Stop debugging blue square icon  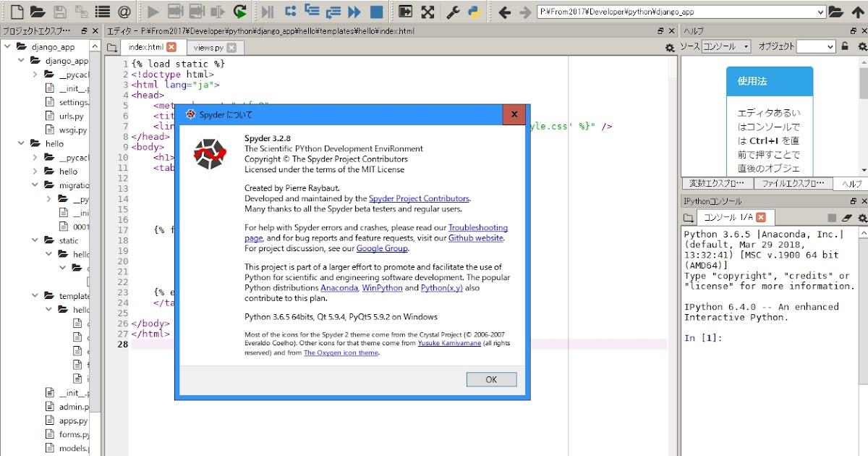pyautogui.click(x=376, y=12)
